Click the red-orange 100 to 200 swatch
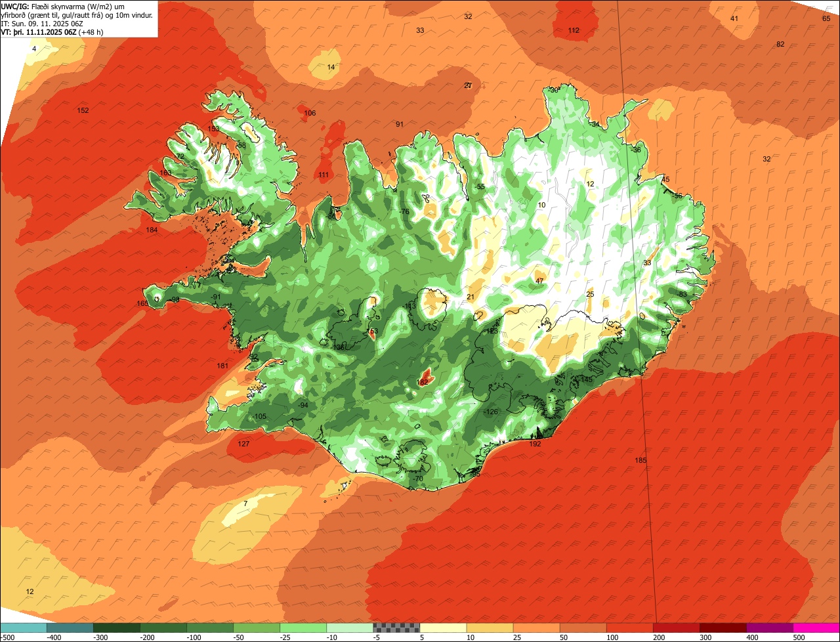Viewport: 840px width, 642px height. click(629, 628)
